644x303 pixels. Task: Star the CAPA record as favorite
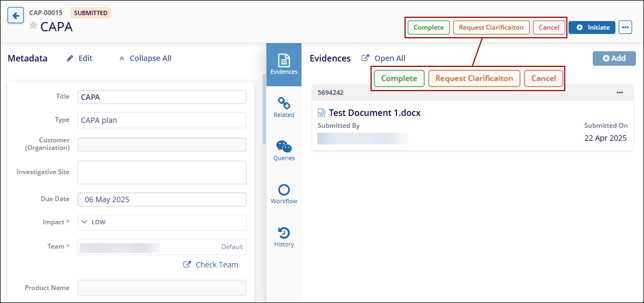click(33, 25)
